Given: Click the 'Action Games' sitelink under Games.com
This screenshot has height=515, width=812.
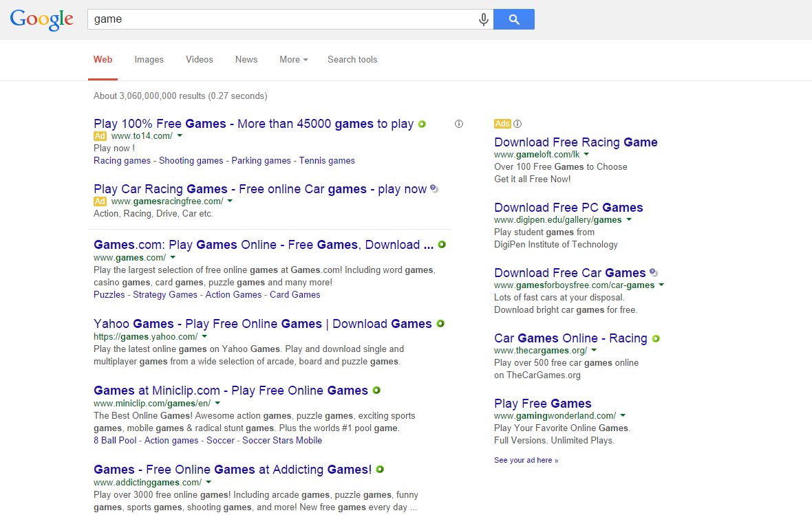Looking at the screenshot, I should (x=233, y=294).
